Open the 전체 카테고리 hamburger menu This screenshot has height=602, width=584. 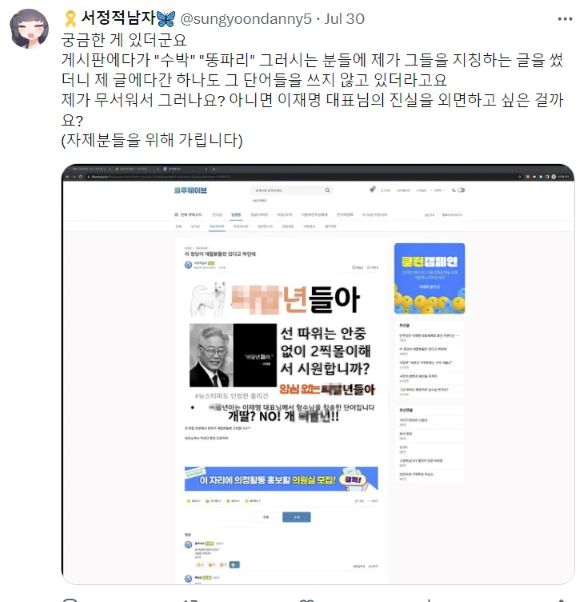coord(188,215)
